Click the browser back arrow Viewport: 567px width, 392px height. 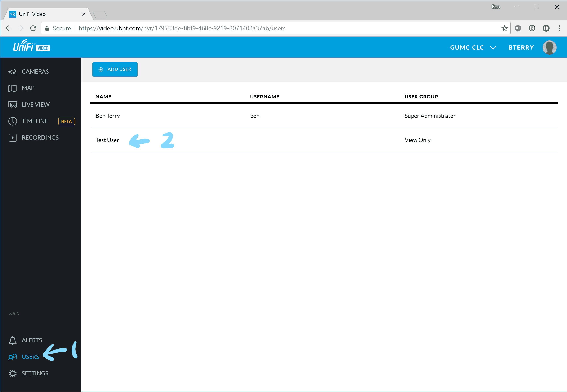(9, 28)
